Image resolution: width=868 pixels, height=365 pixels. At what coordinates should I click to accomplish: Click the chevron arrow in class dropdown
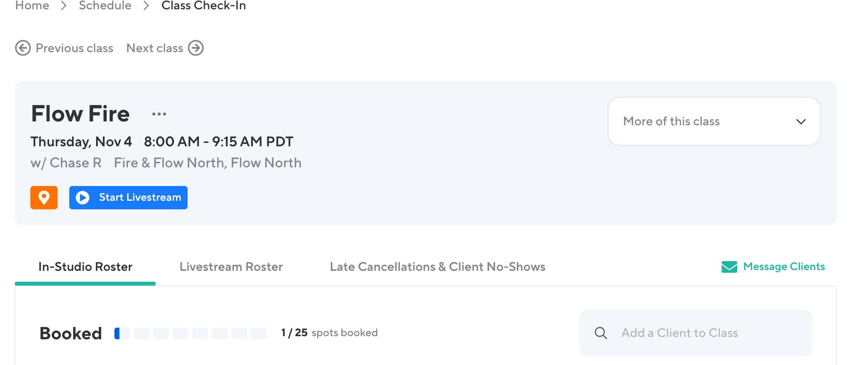(x=801, y=122)
